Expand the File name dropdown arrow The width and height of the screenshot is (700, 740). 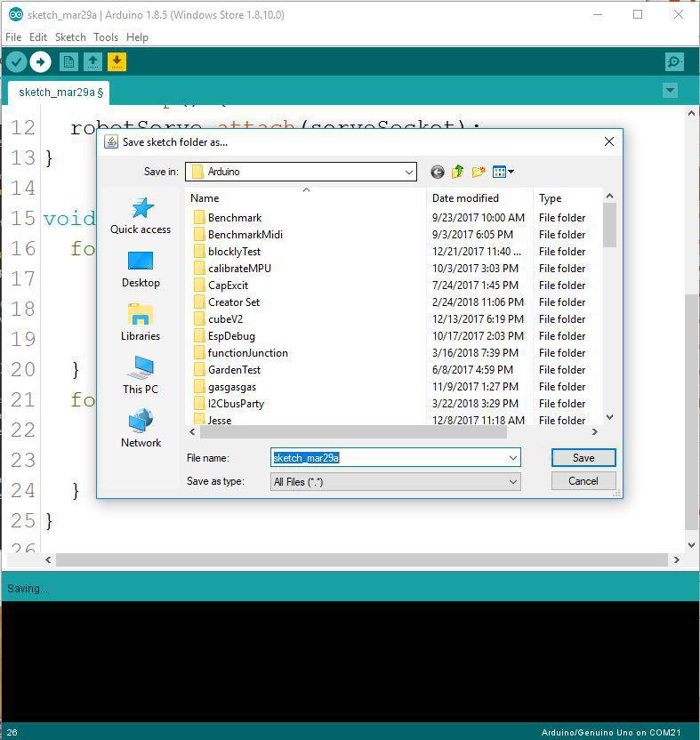click(512, 458)
